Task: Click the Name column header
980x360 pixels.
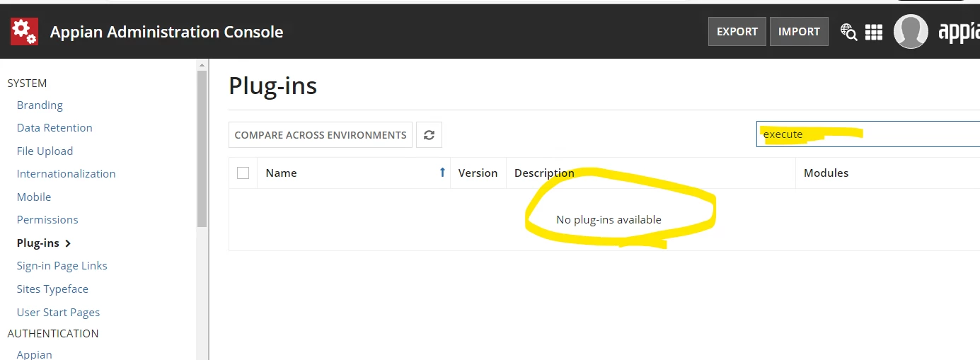Action: (281, 173)
